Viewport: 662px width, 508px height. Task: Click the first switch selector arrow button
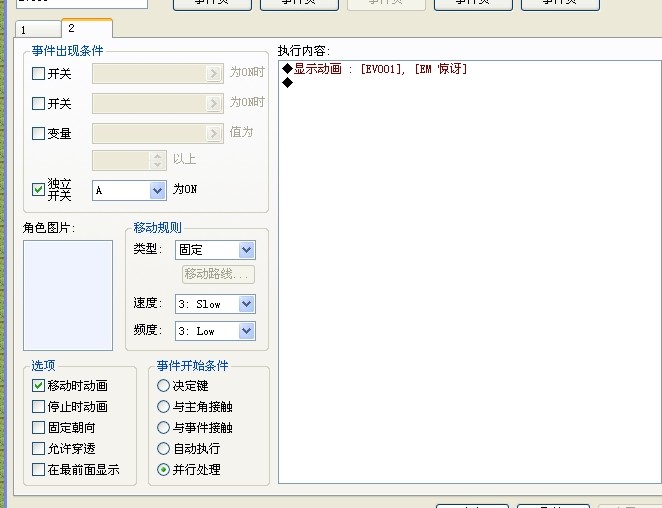(x=214, y=73)
